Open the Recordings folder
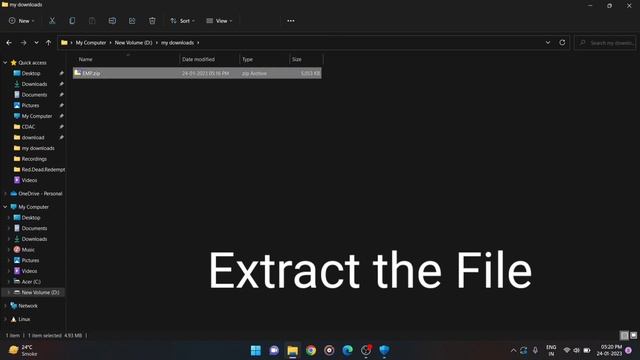 point(34,159)
